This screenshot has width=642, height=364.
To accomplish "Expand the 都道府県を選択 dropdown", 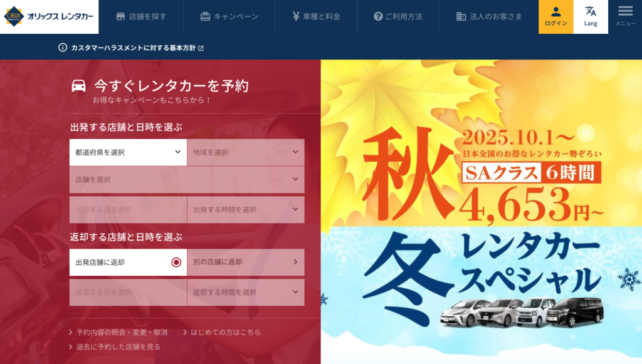I will click(128, 152).
